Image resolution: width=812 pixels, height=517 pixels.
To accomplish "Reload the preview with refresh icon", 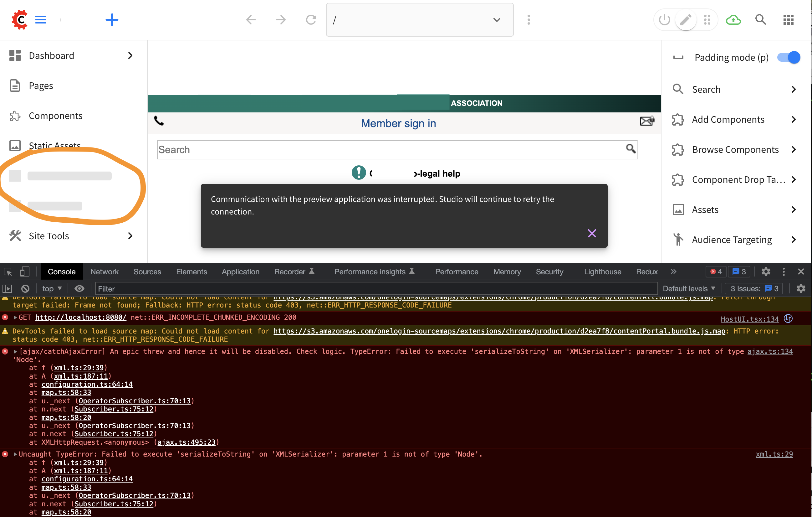I will (x=311, y=20).
